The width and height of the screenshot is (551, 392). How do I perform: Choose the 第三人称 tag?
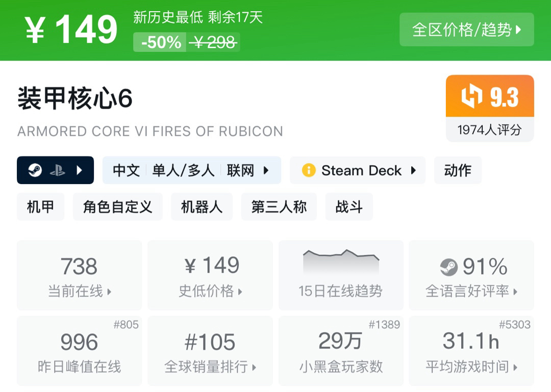279,207
